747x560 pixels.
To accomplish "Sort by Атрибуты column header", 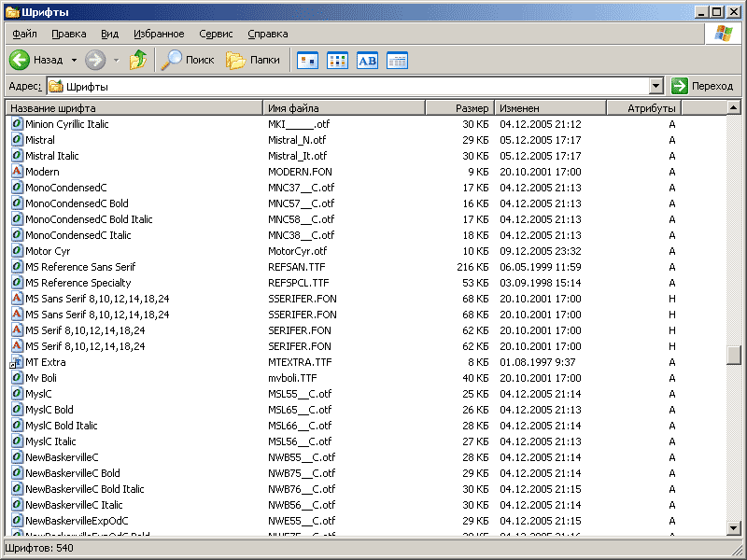I will click(x=643, y=108).
